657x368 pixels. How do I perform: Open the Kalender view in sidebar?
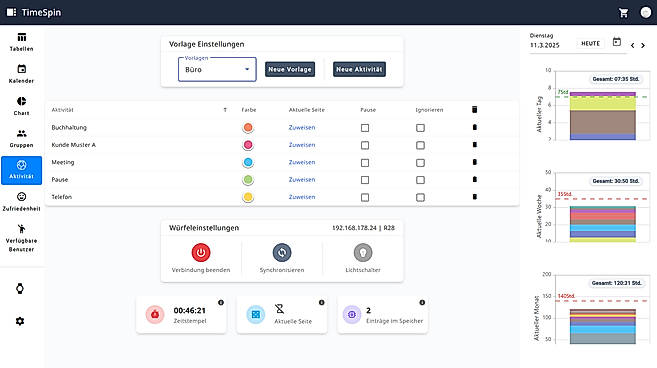tap(21, 74)
